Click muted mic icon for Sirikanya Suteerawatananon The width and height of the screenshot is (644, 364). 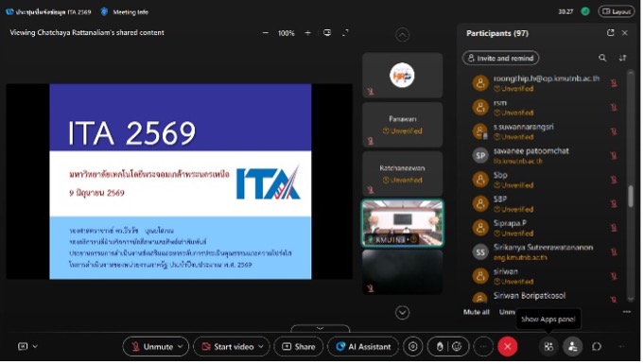tap(615, 252)
